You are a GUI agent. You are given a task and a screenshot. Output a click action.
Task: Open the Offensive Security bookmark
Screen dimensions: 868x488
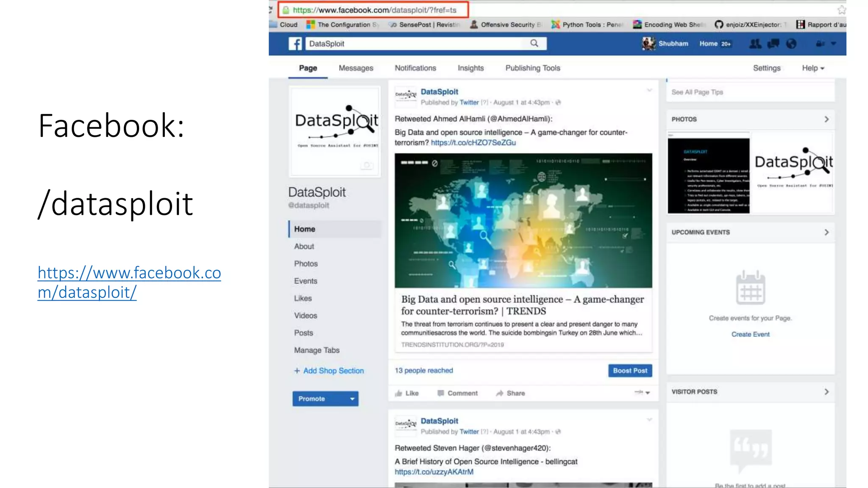click(x=506, y=25)
